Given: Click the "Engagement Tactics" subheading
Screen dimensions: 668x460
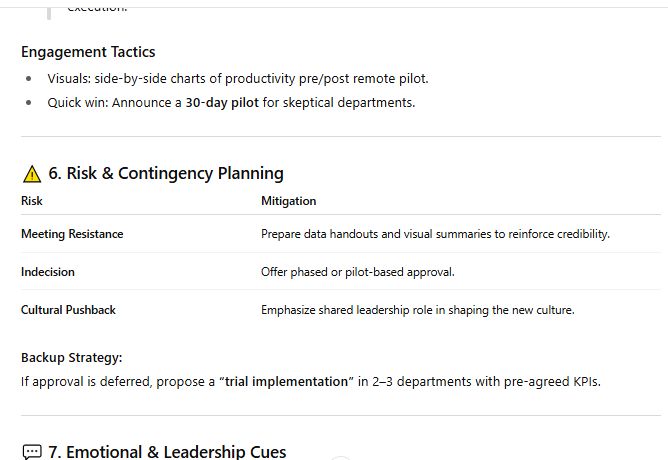Looking at the screenshot, I should [88, 52].
